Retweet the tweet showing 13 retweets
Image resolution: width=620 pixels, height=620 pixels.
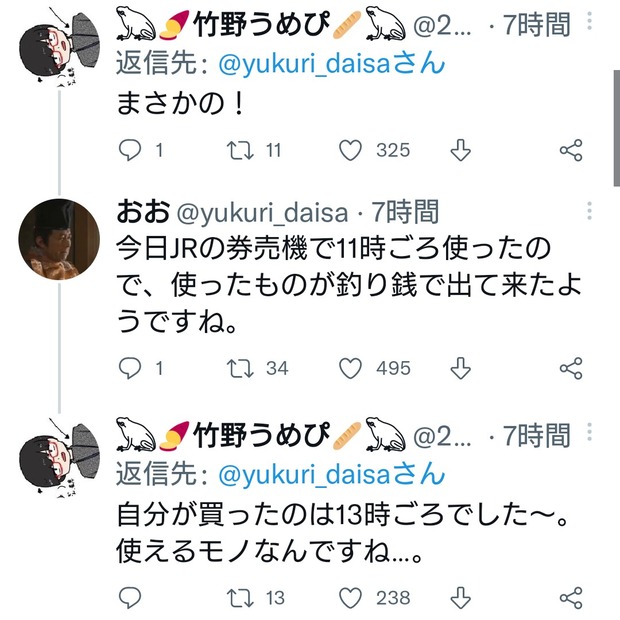tap(240, 598)
